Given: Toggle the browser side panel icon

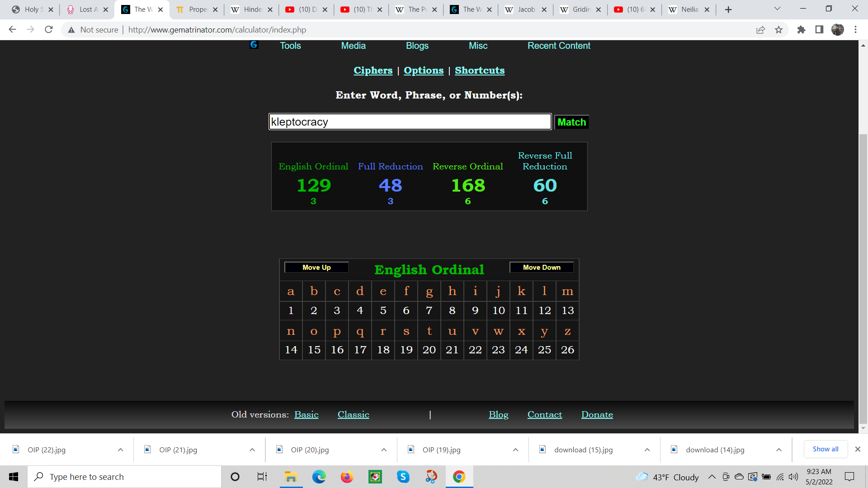Looking at the screenshot, I should tap(819, 30).
